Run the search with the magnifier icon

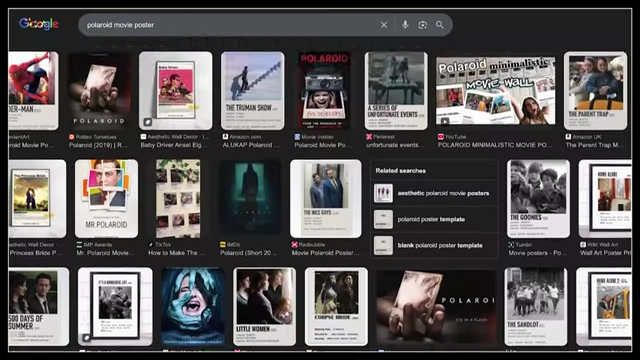point(440,25)
